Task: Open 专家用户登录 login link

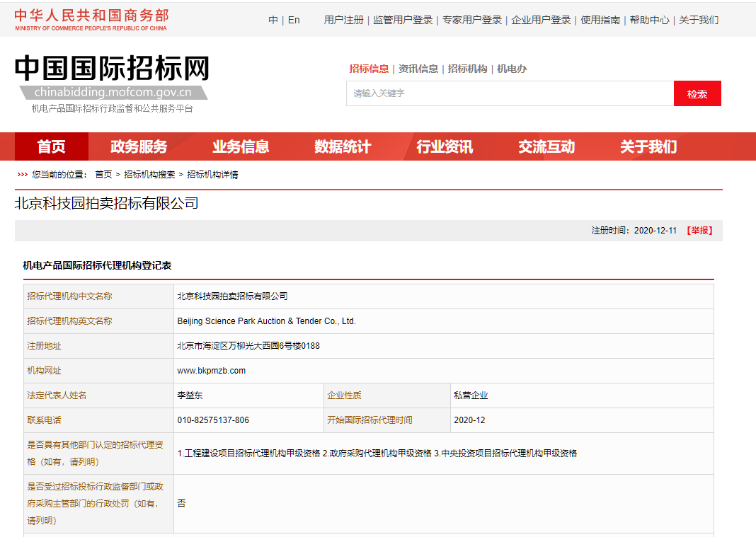Action: 472,20
